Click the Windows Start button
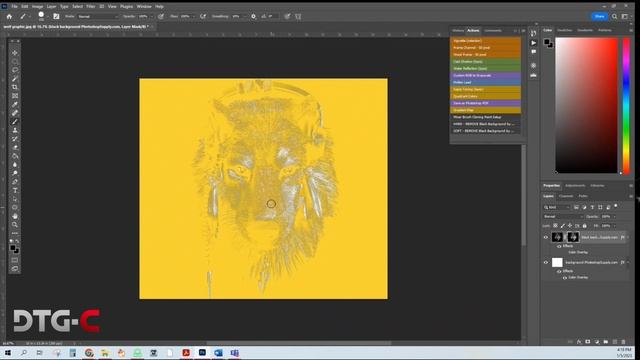This screenshot has width=640, height=360. pyautogui.click(x=7, y=353)
